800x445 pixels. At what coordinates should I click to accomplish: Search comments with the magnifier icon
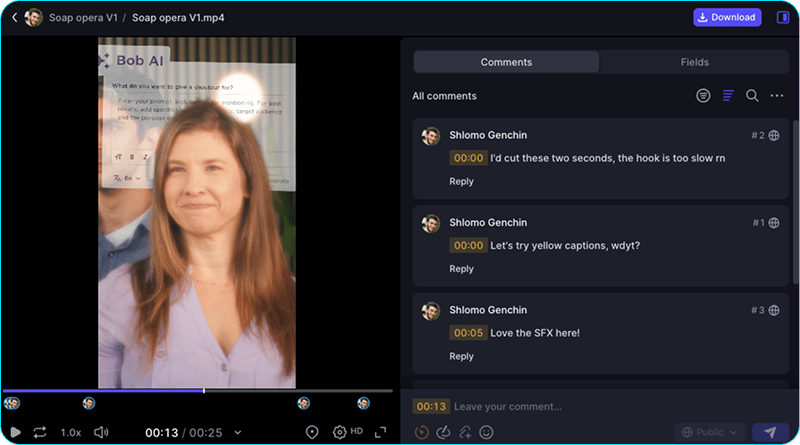(752, 96)
